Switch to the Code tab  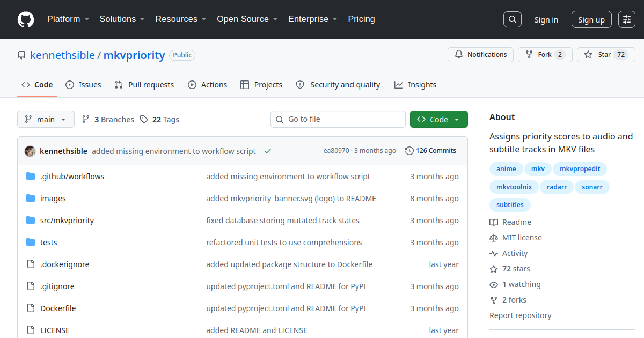pyautogui.click(x=37, y=85)
